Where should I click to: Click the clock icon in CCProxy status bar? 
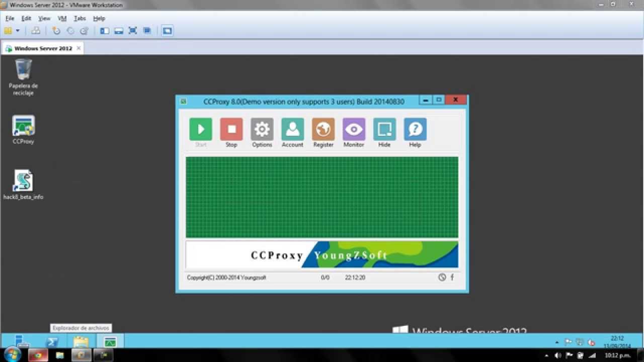tap(442, 277)
